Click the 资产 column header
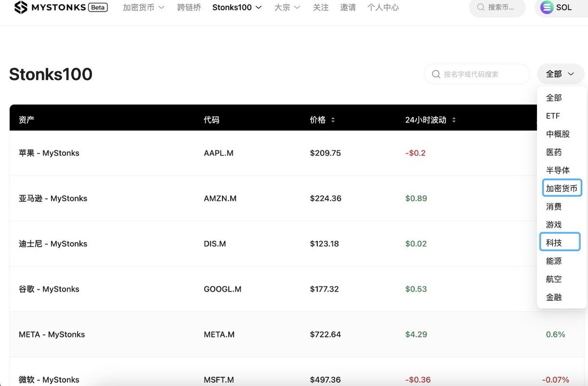 pyautogui.click(x=26, y=120)
